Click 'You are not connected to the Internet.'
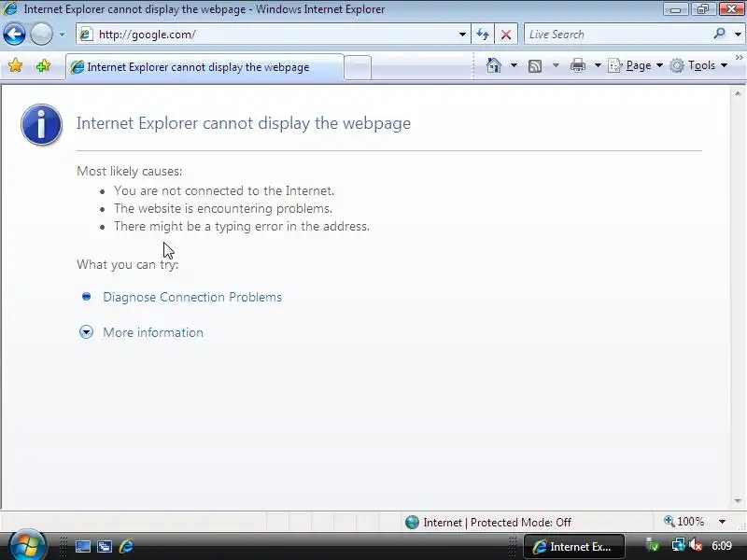Image resolution: width=747 pixels, height=560 pixels. coord(224,191)
